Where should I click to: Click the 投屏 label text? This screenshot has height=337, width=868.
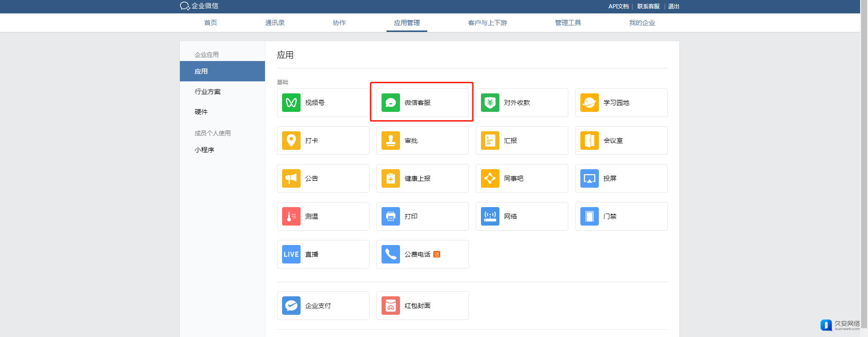610,178
